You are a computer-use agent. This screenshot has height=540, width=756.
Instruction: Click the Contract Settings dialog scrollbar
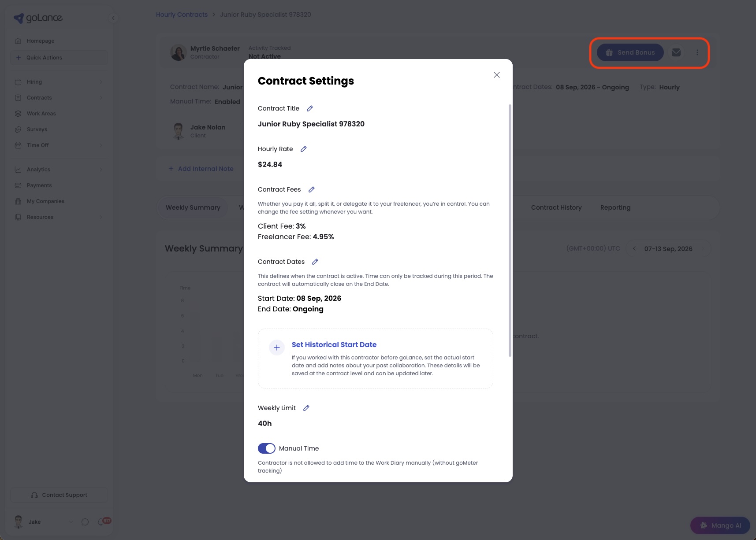pyautogui.click(x=510, y=230)
